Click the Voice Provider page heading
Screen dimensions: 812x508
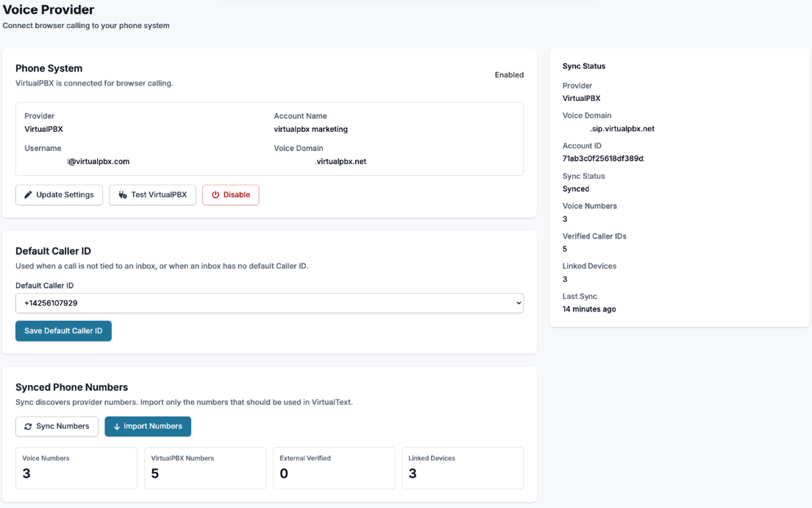click(x=49, y=10)
